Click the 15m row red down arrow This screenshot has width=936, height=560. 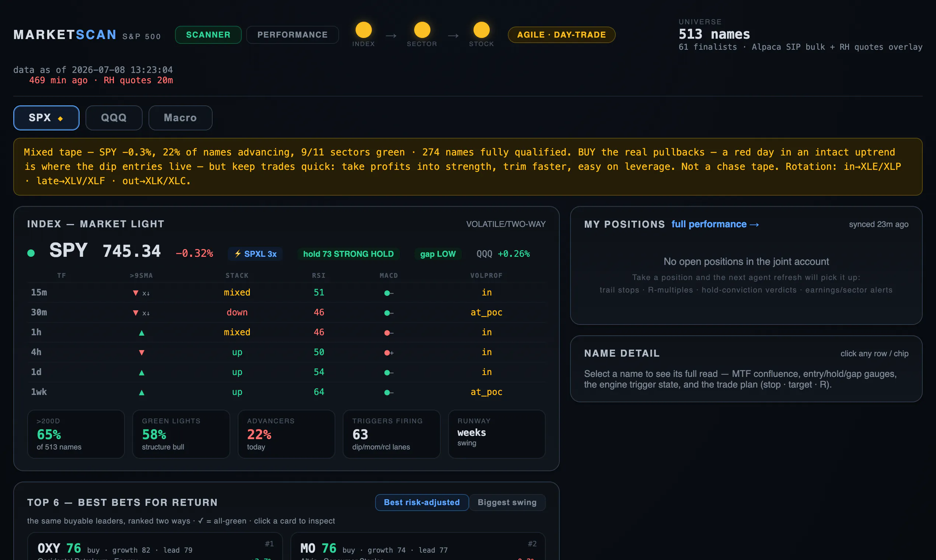[x=136, y=293]
